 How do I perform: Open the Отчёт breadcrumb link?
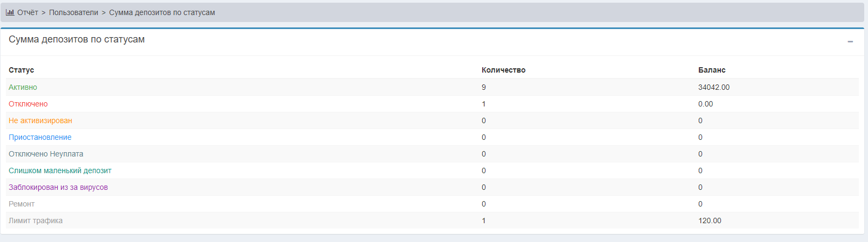coord(27,12)
